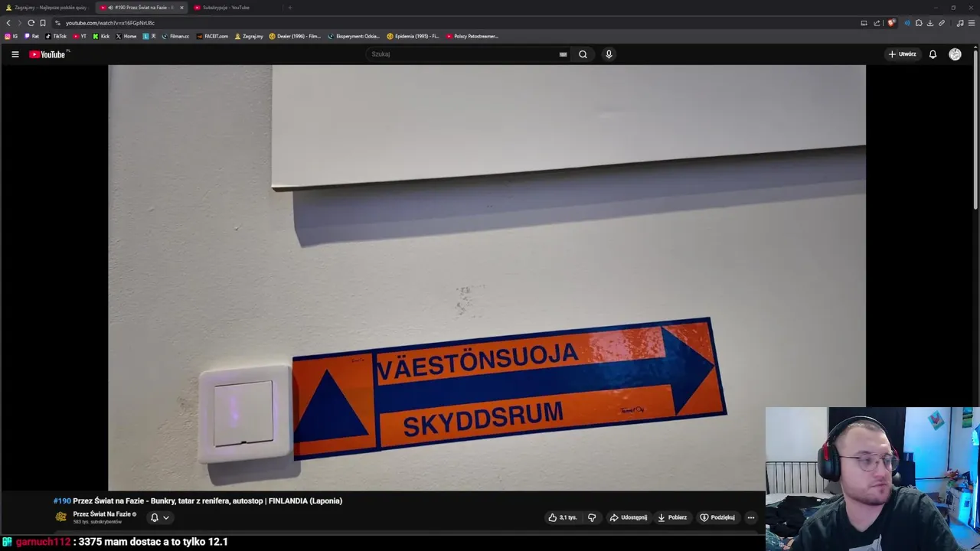Viewport: 980px width, 551px height.
Task: Open the Dealer (1996) bookmark
Action: pyautogui.click(x=295, y=36)
